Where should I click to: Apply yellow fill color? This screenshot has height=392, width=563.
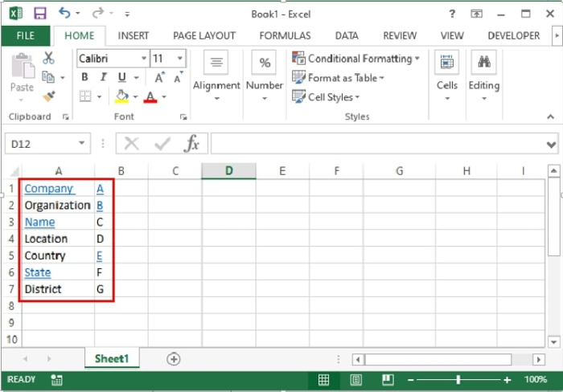point(121,96)
